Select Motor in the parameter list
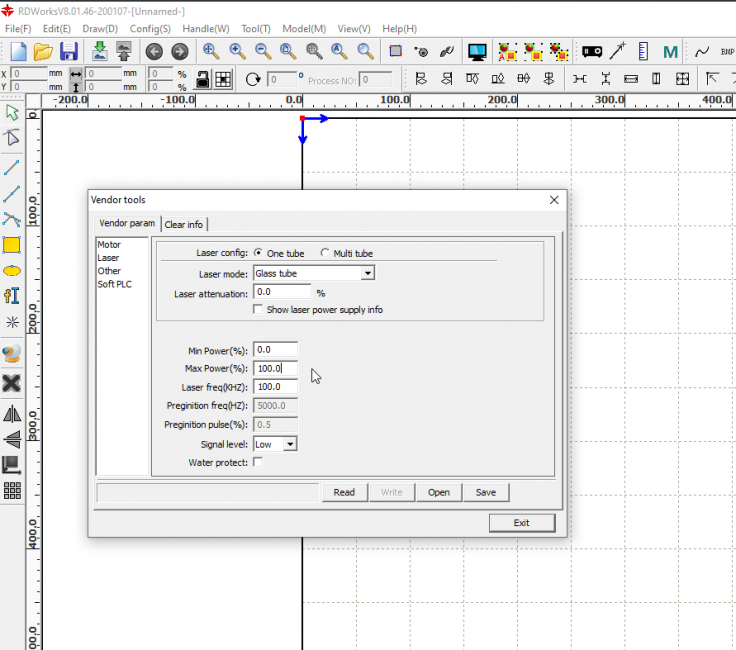 point(109,245)
